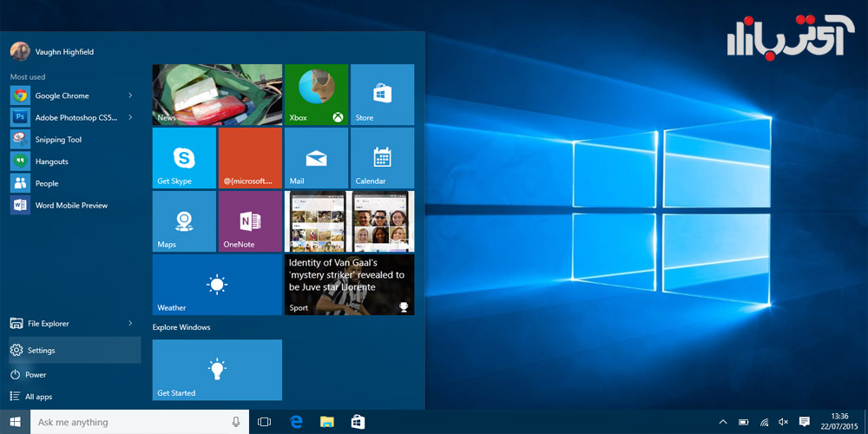Open the Store tile
The image size is (868, 434).
(x=382, y=95)
